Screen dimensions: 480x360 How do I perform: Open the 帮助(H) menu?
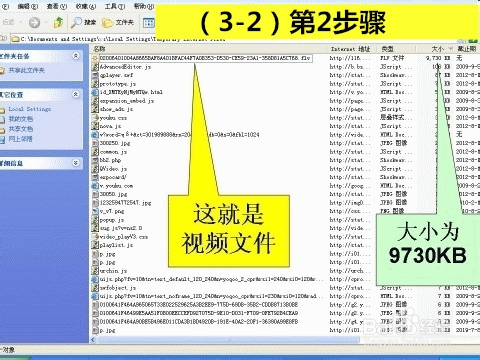coord(144,6)
